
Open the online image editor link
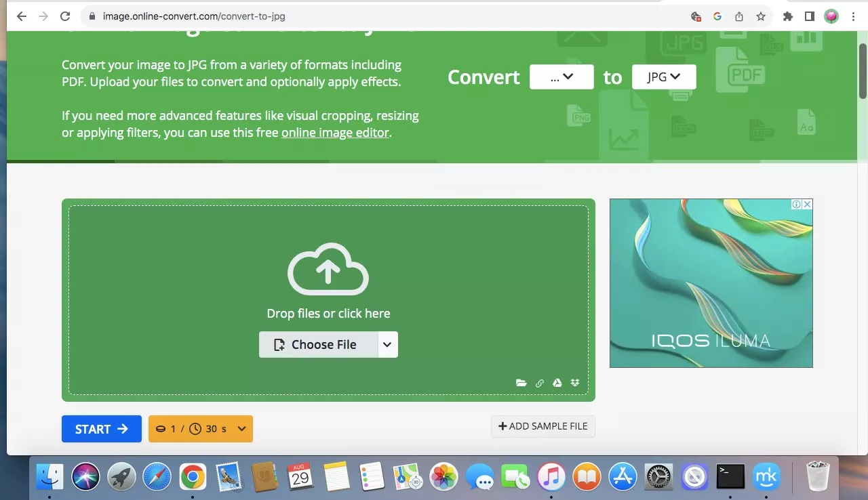(x=335, y=133)
